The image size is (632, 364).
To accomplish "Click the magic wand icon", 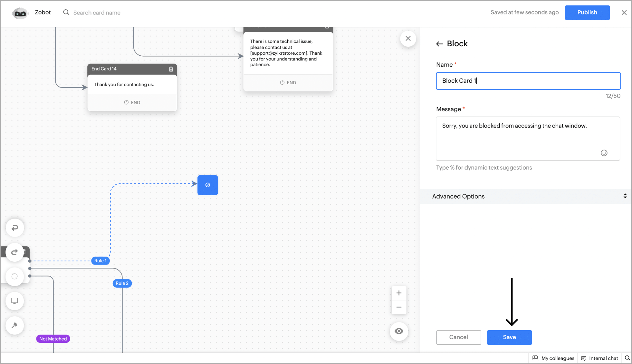I will tap(15, 325).
